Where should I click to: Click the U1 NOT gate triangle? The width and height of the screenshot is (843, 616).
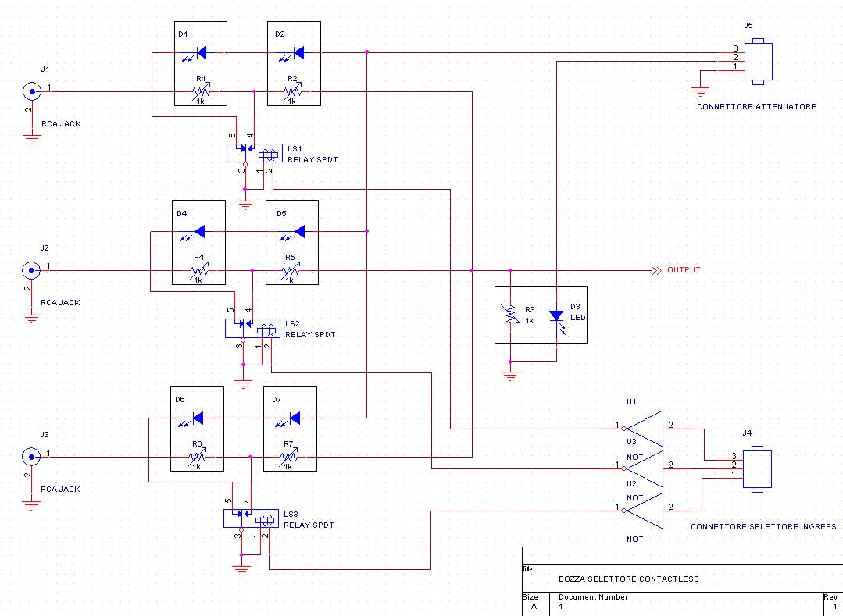(644, 429)
